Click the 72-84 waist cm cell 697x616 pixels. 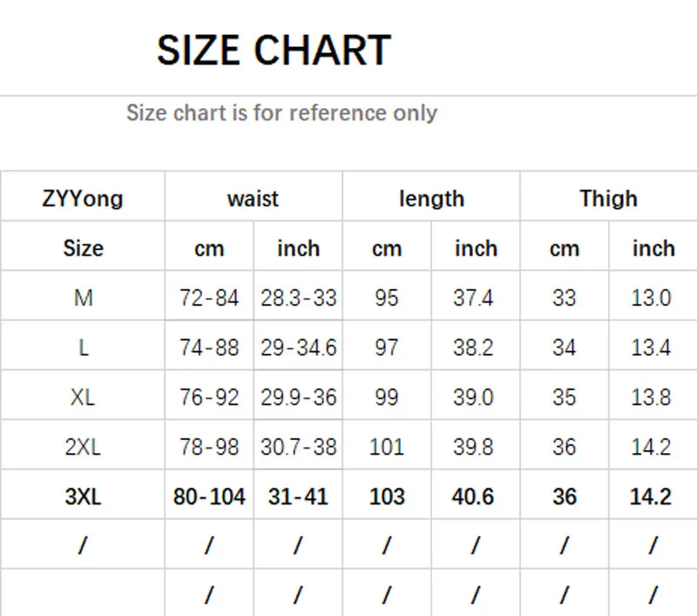[209, 298]
